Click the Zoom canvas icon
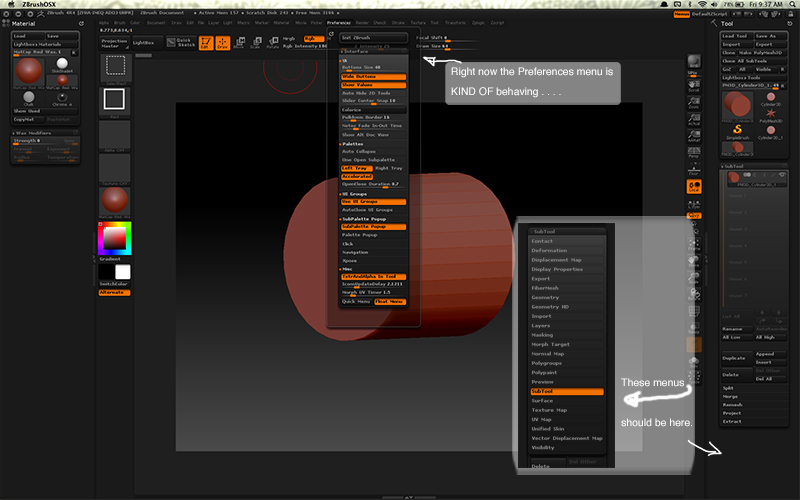 (x=694, y=102)
